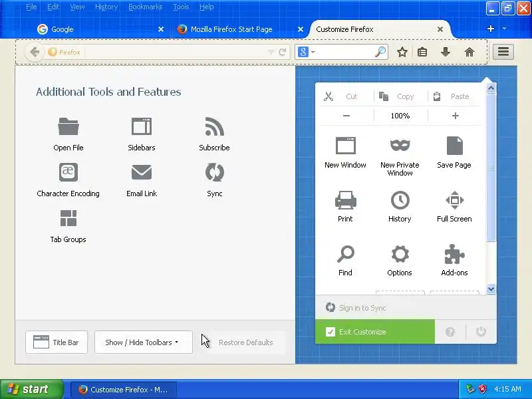The width and height of the screenshot is (532, 399).
Task: Click the Cut scissors button
Action: point(345,96)
